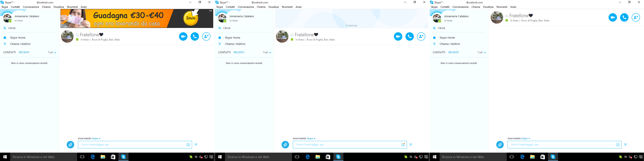This screenshot has height=161, width=644.
Task: Click Annamaria Catalano profile in middle window
Action: tap(242, 16)
